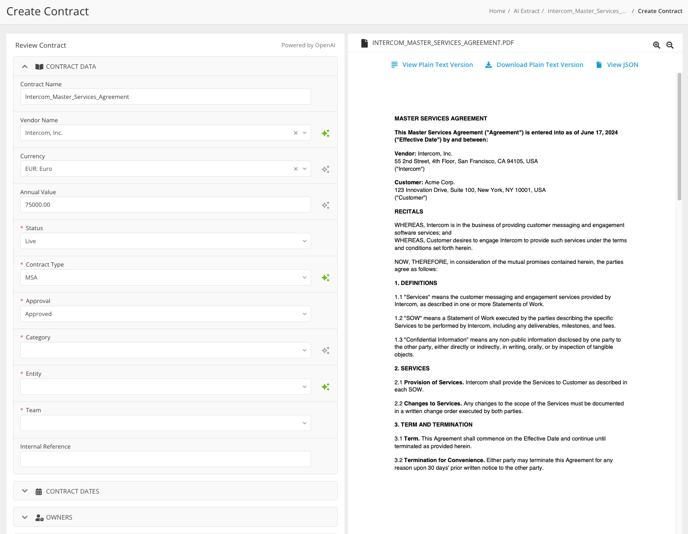
Task: Zoom out of the PDF document
Action: click(x=670, y=45)
